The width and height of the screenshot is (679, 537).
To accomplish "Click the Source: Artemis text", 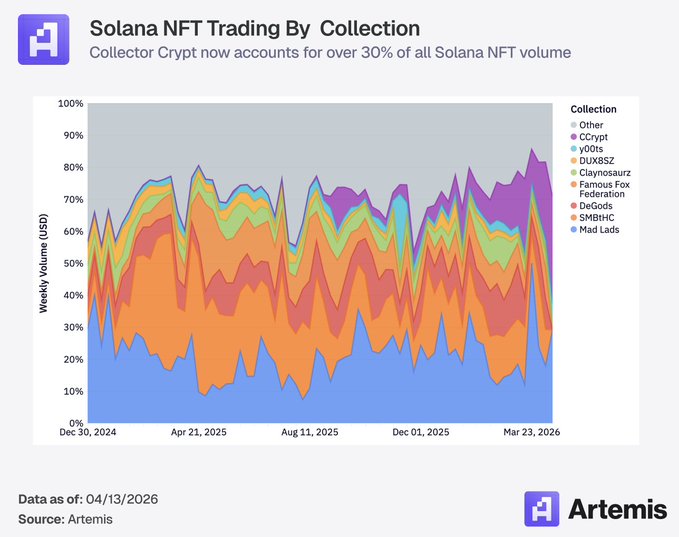I will point(64,518).
